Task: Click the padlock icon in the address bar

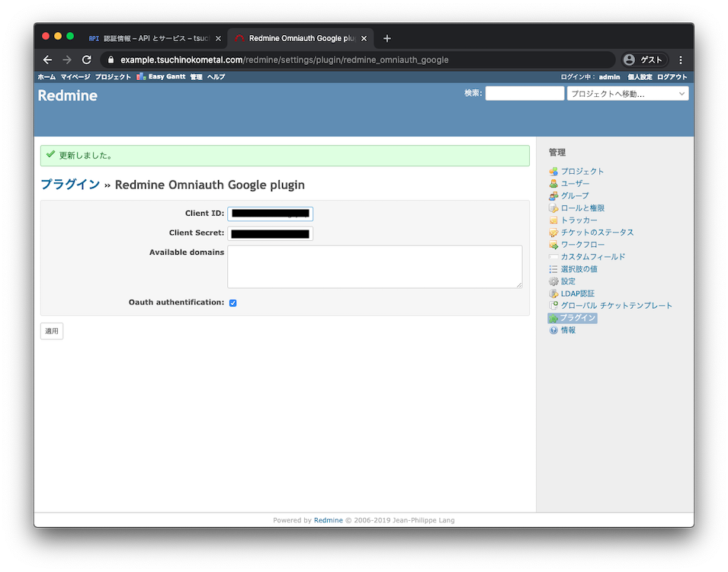Action: click(111, 60)
